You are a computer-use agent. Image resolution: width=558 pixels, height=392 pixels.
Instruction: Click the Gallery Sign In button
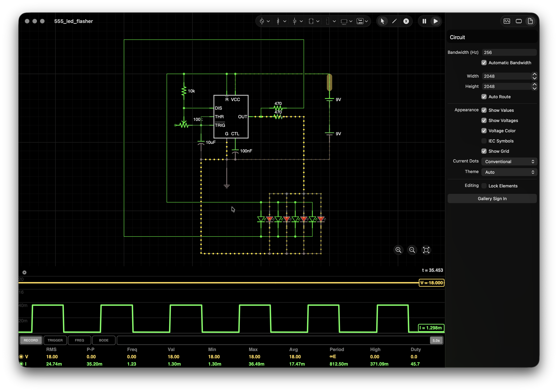[492, 199]
